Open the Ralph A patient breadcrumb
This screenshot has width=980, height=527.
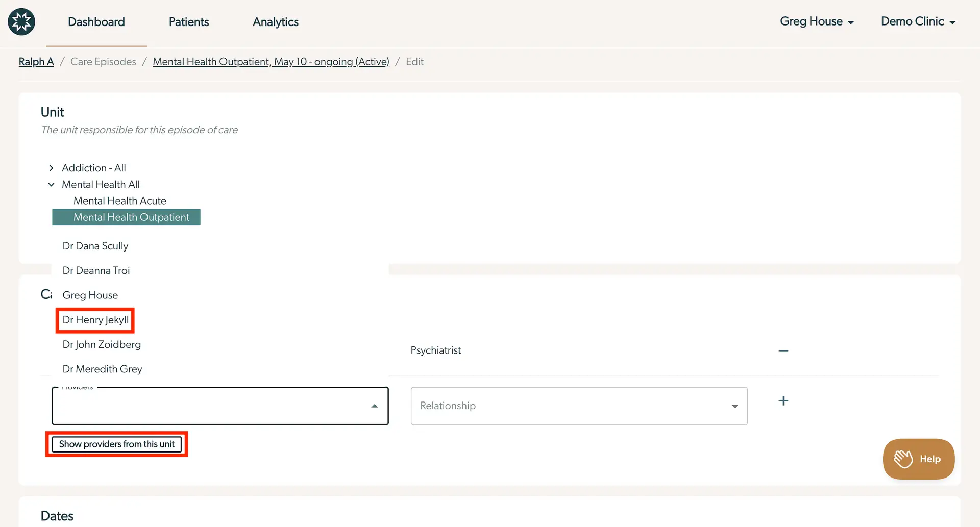36,61
